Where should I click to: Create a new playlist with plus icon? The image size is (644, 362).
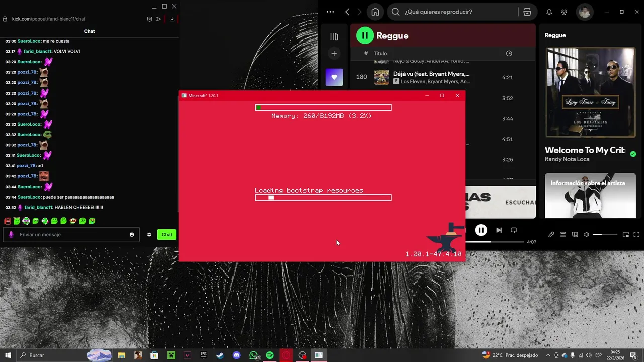pyautogui.click(x=334, y=53)
